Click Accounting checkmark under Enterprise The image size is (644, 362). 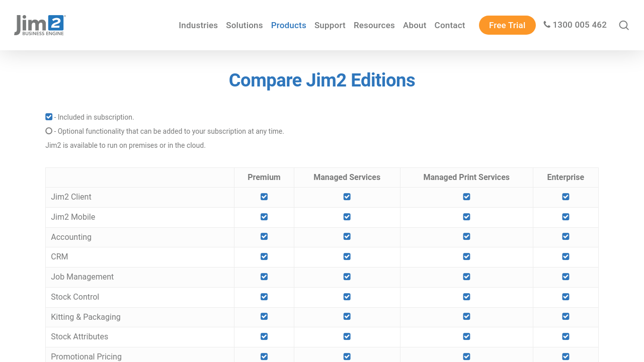566,236
